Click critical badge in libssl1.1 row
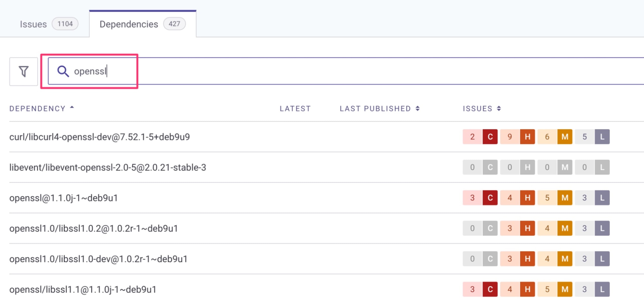Image resolution: width=644 pixels, height=306 pixels. (490, 289)
